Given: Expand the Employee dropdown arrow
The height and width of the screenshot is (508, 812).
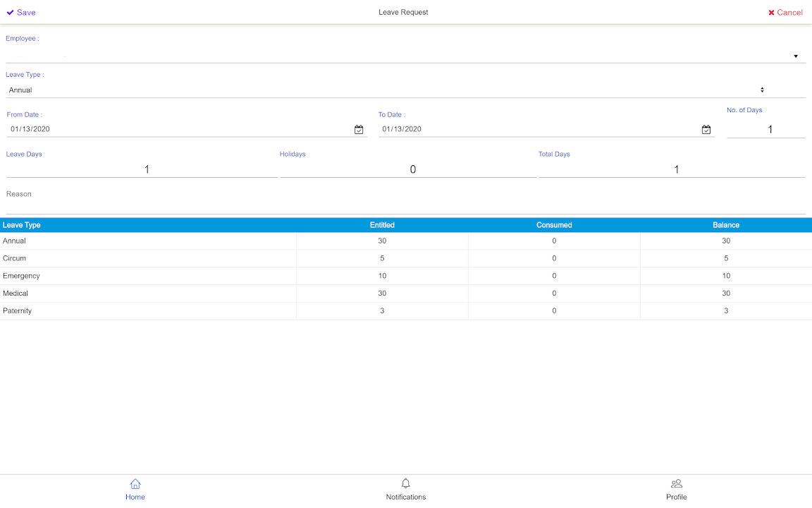Looking at the screenshot, I should click(x=796, y=56).
